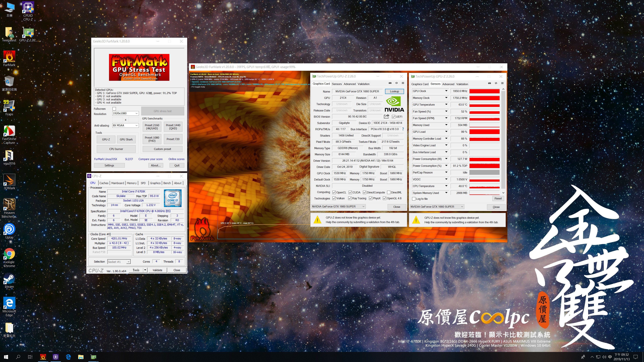Open GPU selector dropdown in left GPU-Z window
644x362 pixels.
338,207
